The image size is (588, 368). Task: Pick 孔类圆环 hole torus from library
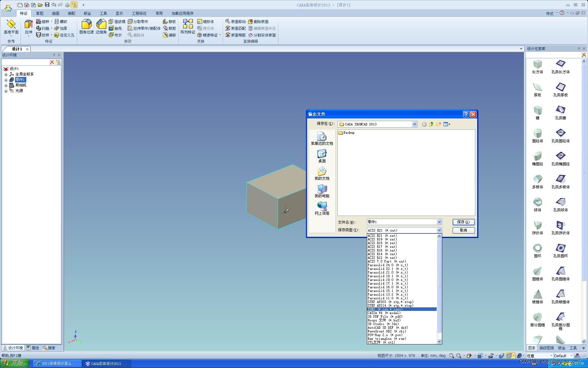pos(560,251)
